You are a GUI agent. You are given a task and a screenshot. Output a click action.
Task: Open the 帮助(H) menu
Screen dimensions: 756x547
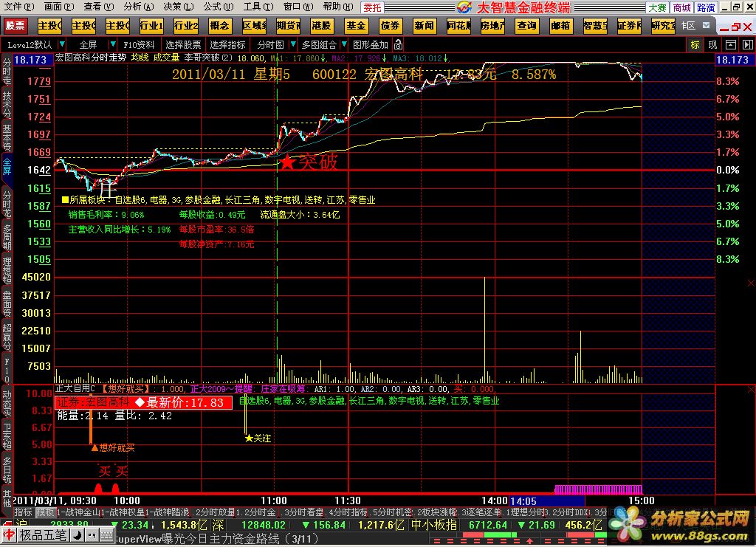(x=338, y=7)
